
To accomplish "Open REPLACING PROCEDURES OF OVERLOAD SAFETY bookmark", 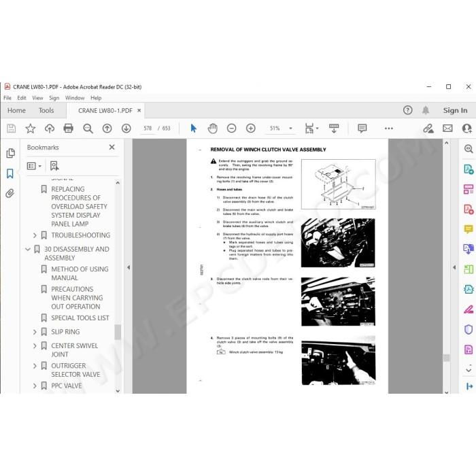I will click(79, 207).
